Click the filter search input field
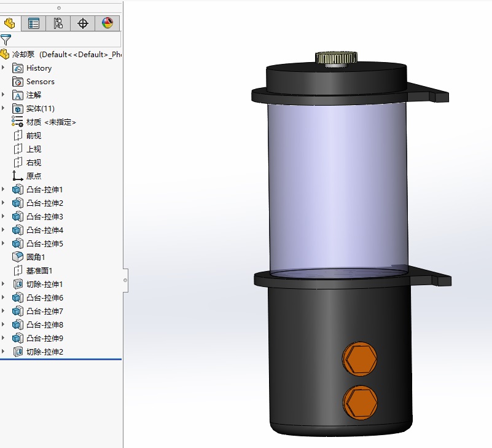This screenshot has height=448, width=492. (66, 40)
